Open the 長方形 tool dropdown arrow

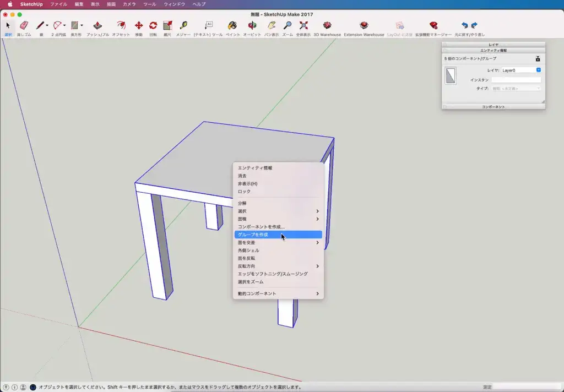point(82,25)
